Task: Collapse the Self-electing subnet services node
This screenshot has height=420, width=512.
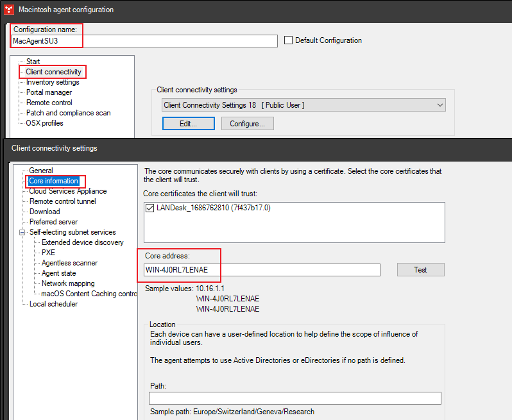Action: (22, 232)
